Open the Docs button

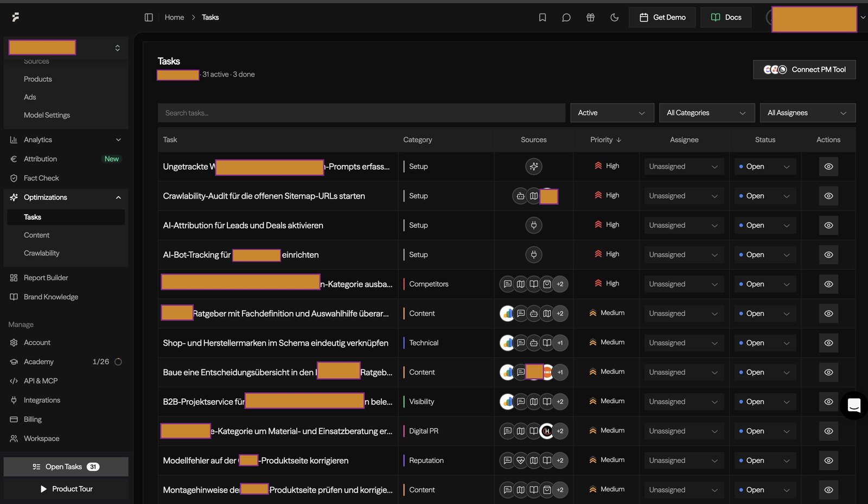point(726,17)
